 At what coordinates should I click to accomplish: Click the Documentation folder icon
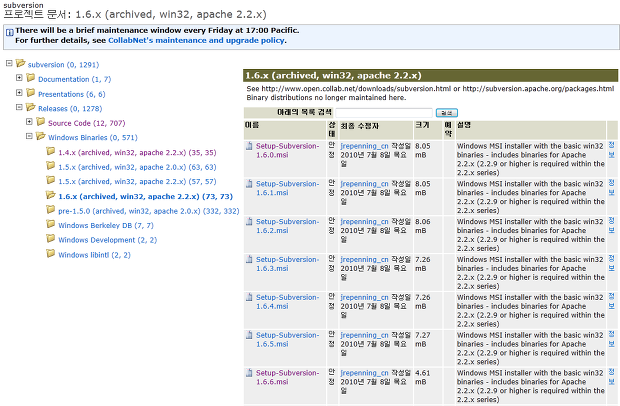31,78
